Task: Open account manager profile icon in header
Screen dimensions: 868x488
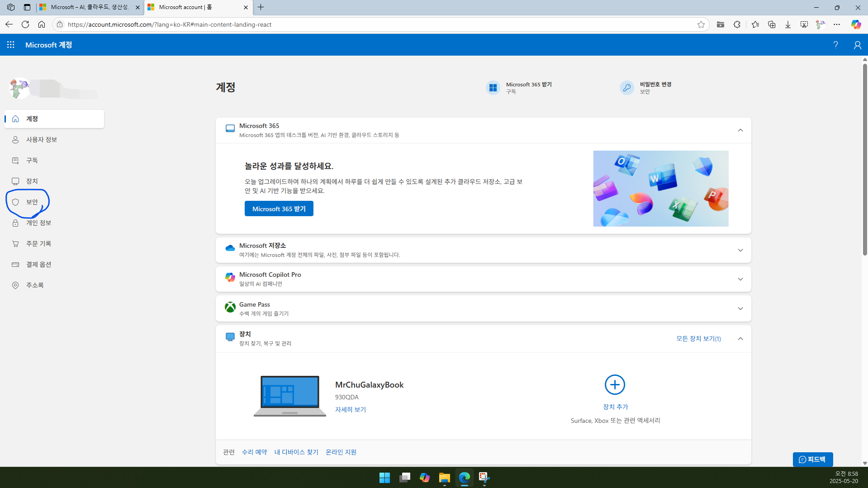Action: pyautogui.click(x=857, y=45)
